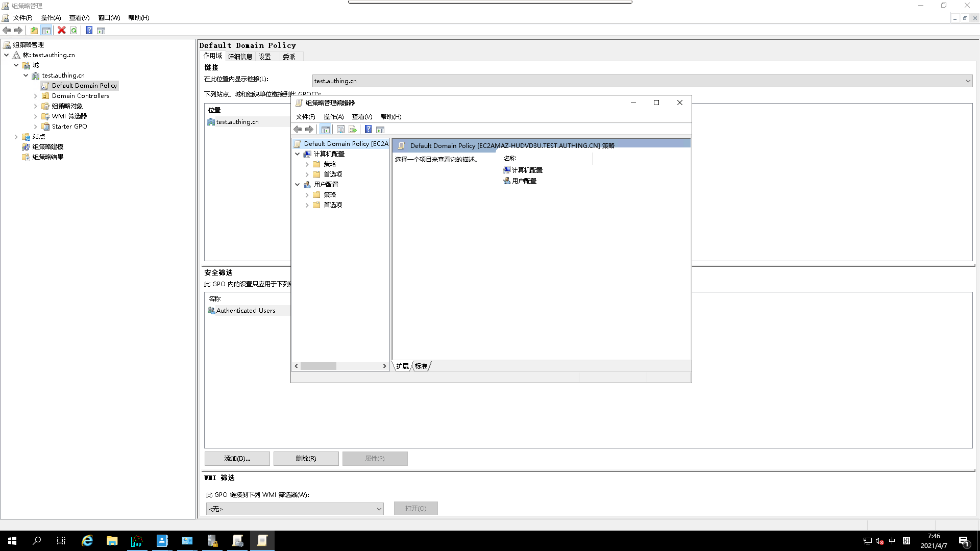Viewport: 980px width, 551px height.
Task: Open the link location dropdown showing test.authing.cn
Action: tap(967, 81)
